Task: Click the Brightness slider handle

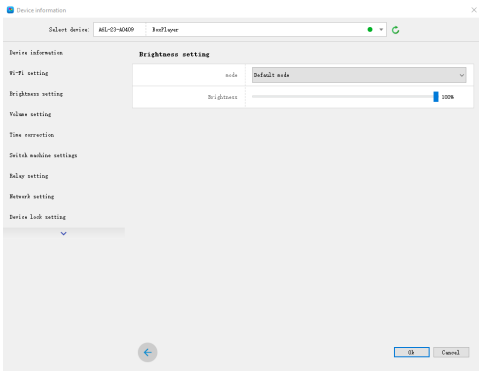Action: 436,97
